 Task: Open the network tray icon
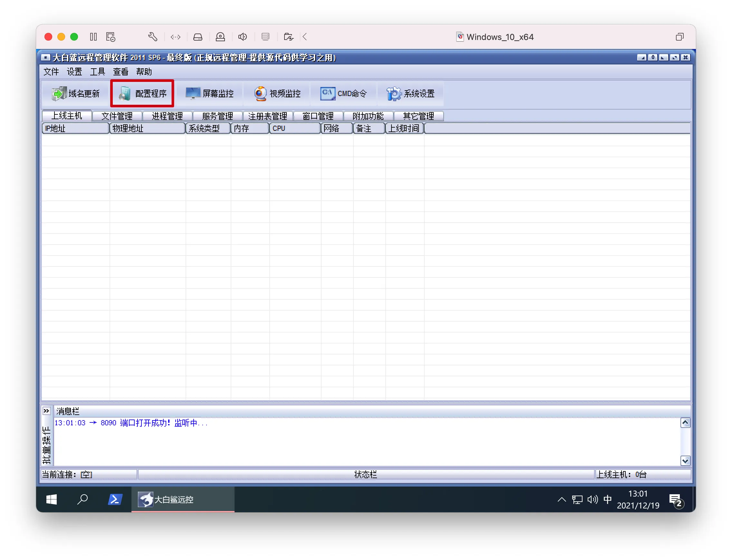578,500
